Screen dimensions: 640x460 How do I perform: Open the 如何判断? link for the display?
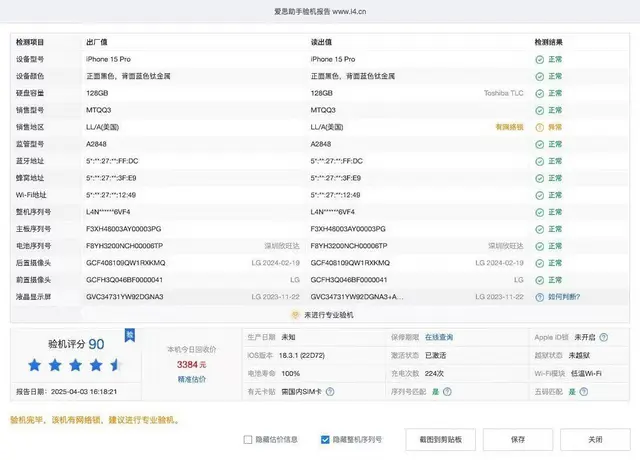[x=564, y=297]
